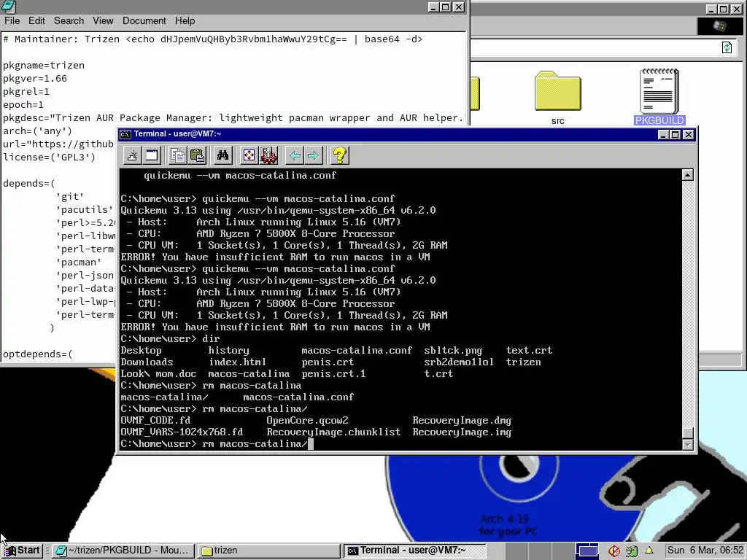The image size is (747, 560).
Task: Click 'index.html' in the dir listing
Action: pos(237,362)
